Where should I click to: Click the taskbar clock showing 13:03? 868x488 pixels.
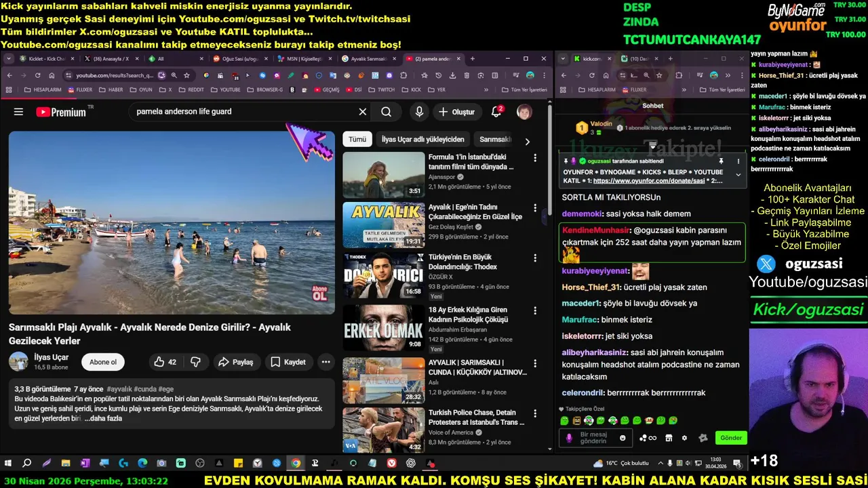tap(715, 464)
